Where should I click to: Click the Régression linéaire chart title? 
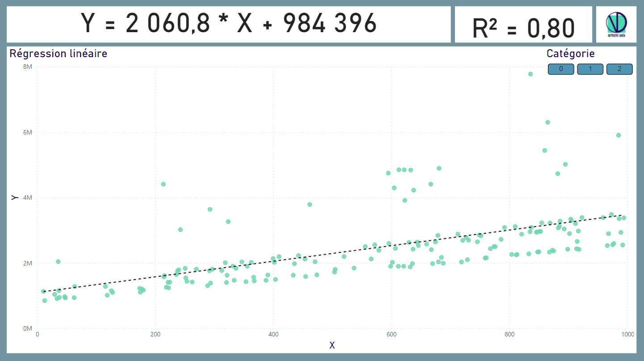pos(59,53)
